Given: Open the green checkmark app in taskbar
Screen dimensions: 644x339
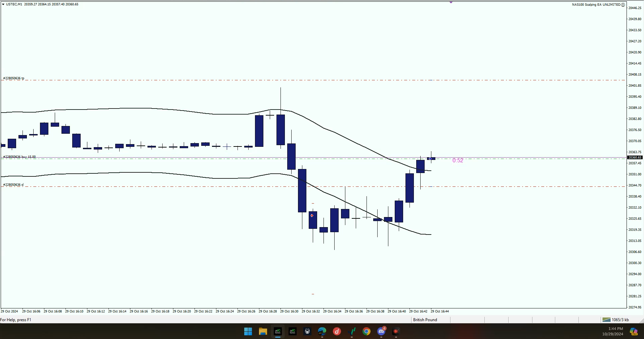Looking at the screenshot, I should click(x=352, y=332).
